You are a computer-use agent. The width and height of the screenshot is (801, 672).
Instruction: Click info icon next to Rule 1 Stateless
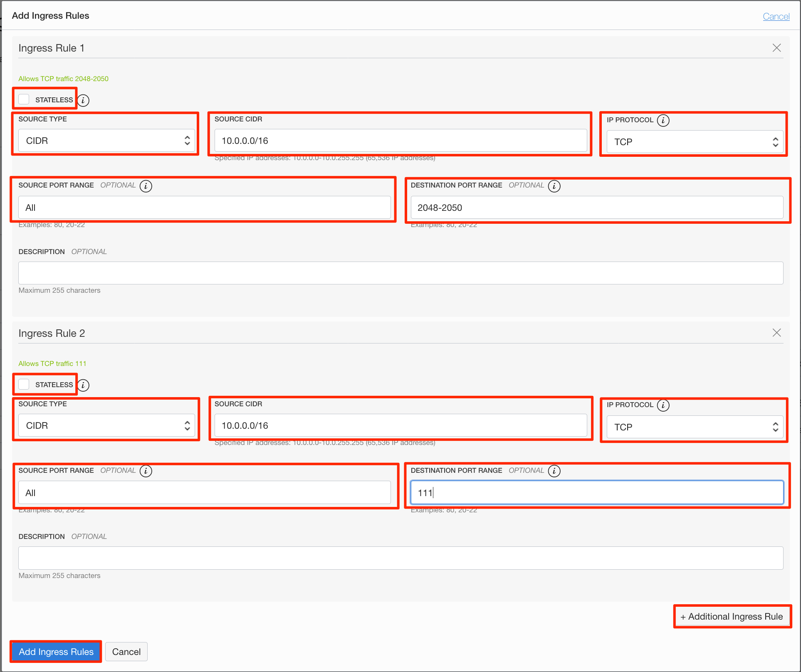click(83, 100)
